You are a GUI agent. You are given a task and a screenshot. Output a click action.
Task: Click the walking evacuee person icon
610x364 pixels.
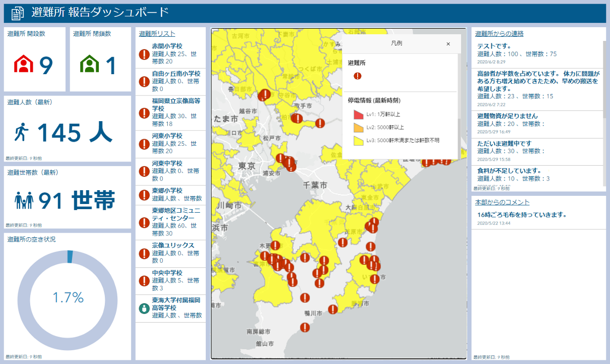tap(21, 132)
